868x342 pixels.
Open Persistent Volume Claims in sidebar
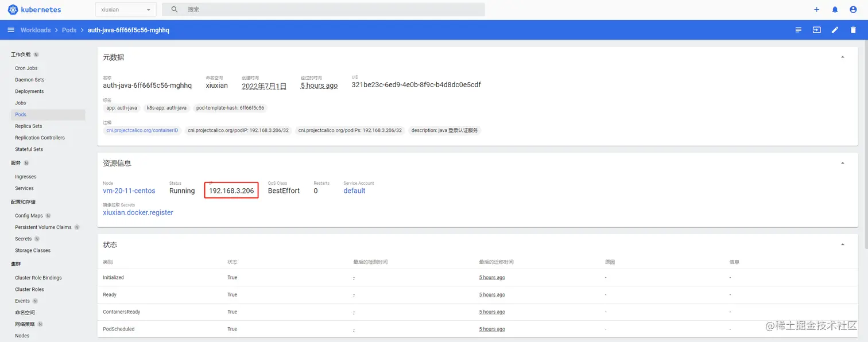43,227
